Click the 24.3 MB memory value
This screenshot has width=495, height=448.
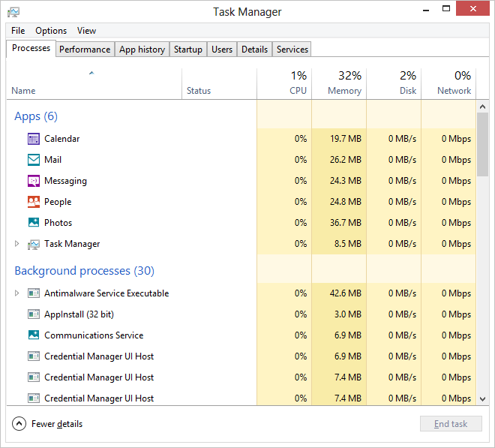[x=345, y=181]
